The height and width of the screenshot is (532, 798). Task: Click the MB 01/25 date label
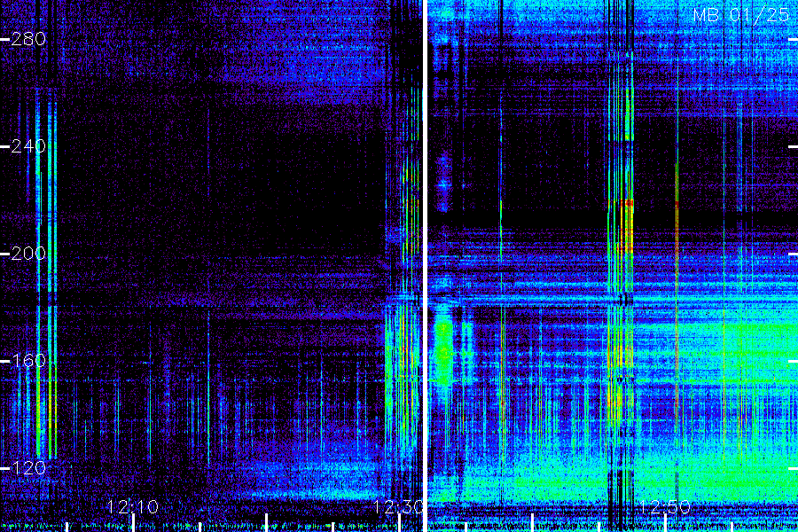pos(741,15)
